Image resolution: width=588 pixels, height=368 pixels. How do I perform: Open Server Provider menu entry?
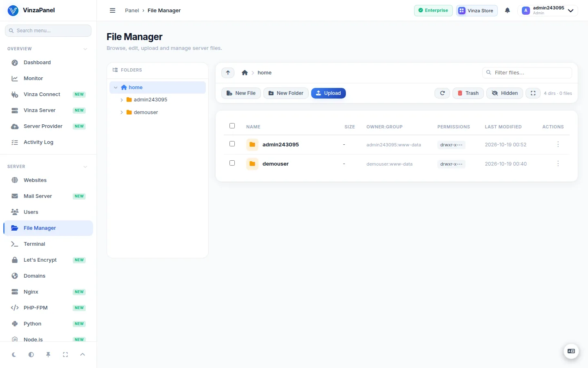(x=48, y=126)
